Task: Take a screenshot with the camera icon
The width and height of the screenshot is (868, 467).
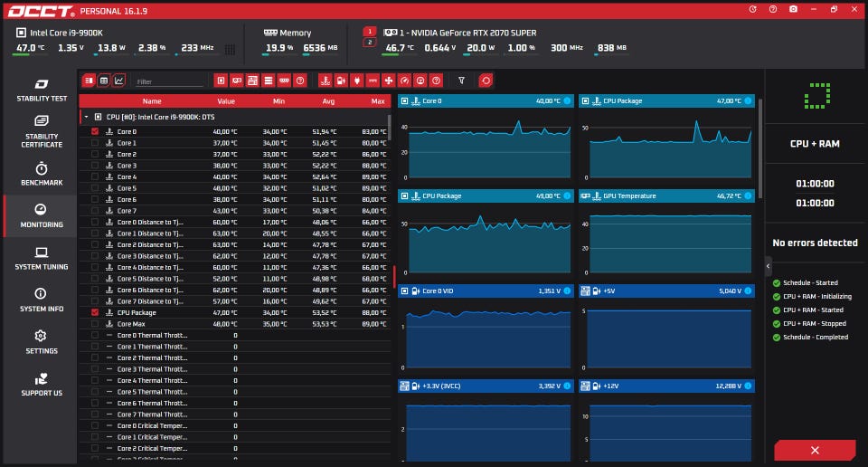Action: click(793, 9)
